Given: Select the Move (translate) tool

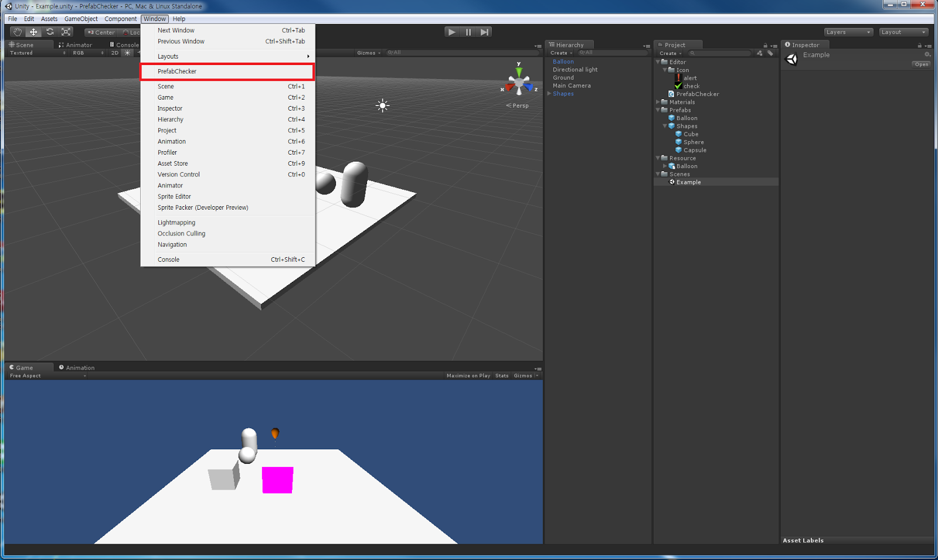Looking at the screenshot, I should (33, 32).
